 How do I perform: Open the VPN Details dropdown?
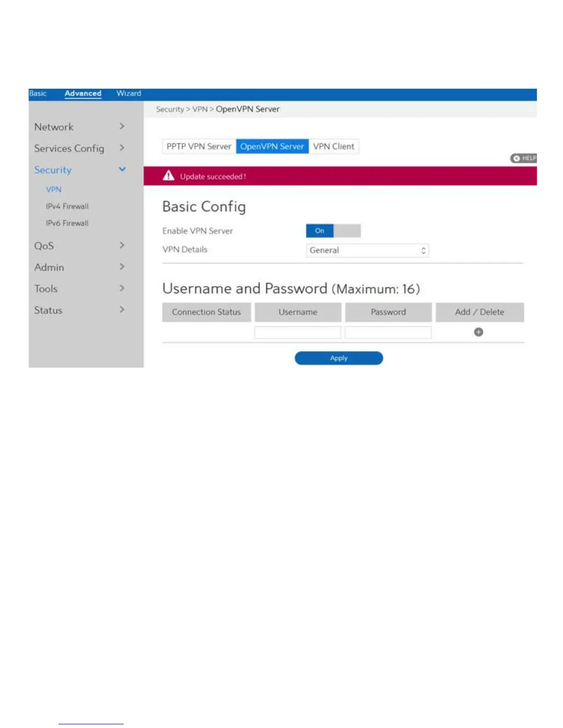point(368,250)
